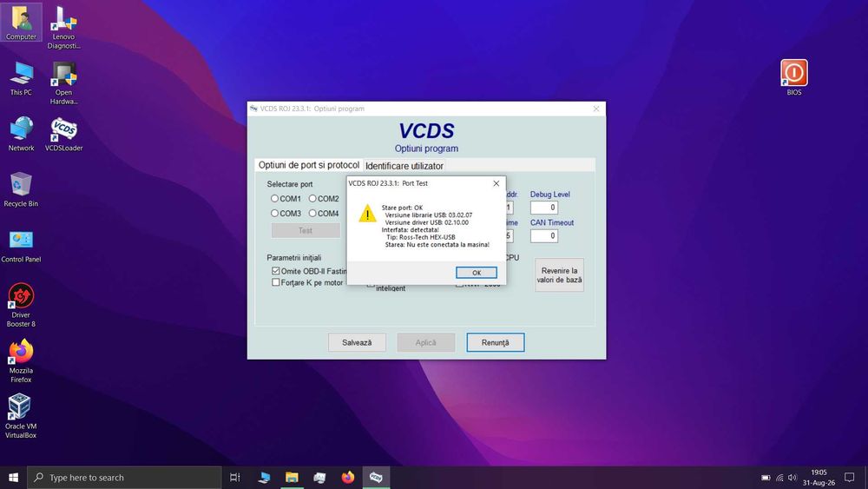Click the Type here to search box
This screenshot has height=489, width=868.
(124, 478)
